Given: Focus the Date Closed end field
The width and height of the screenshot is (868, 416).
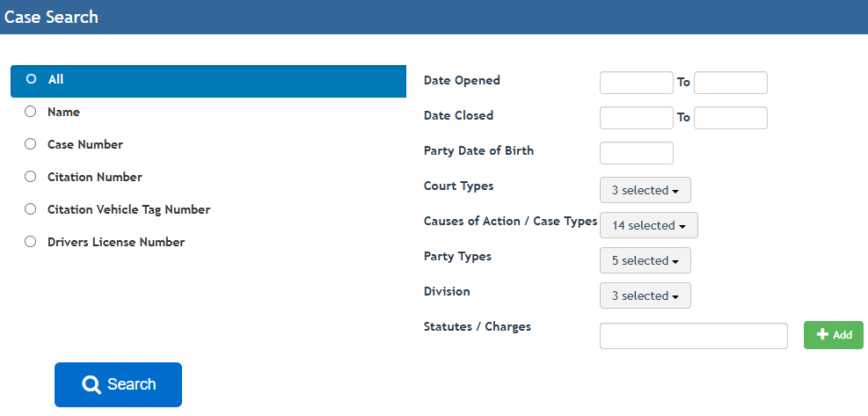Looking at the screenshot, I should pos(731,118).
